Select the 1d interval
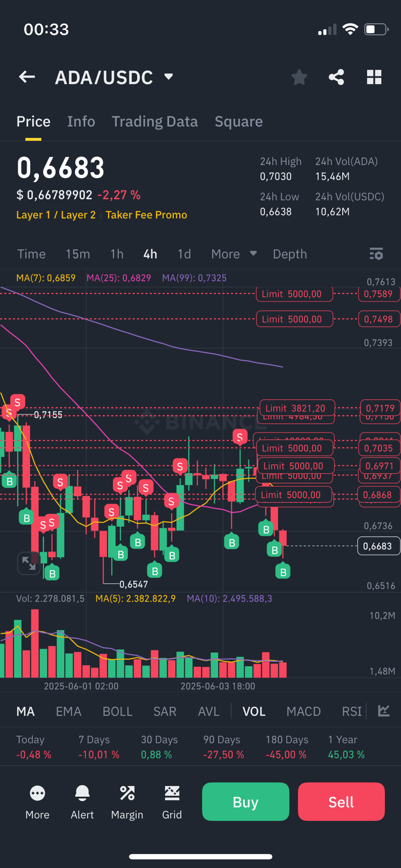 click(184, 254)
